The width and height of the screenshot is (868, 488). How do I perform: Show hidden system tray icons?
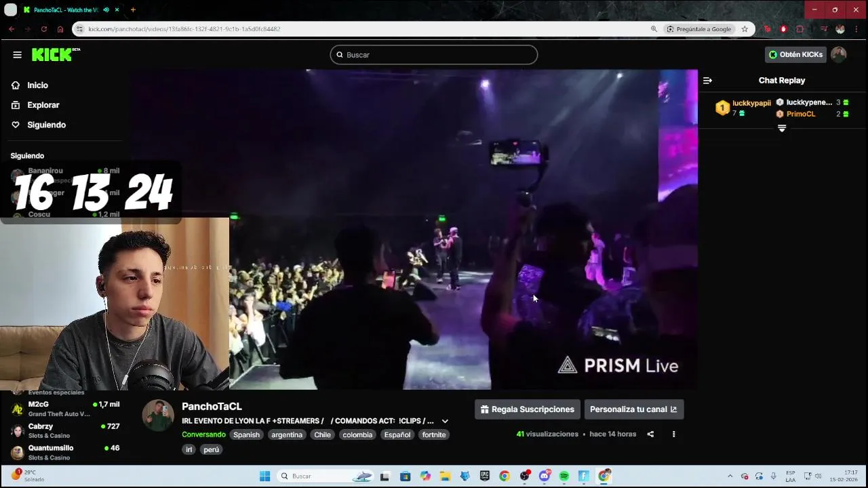[x=730, y=476]
